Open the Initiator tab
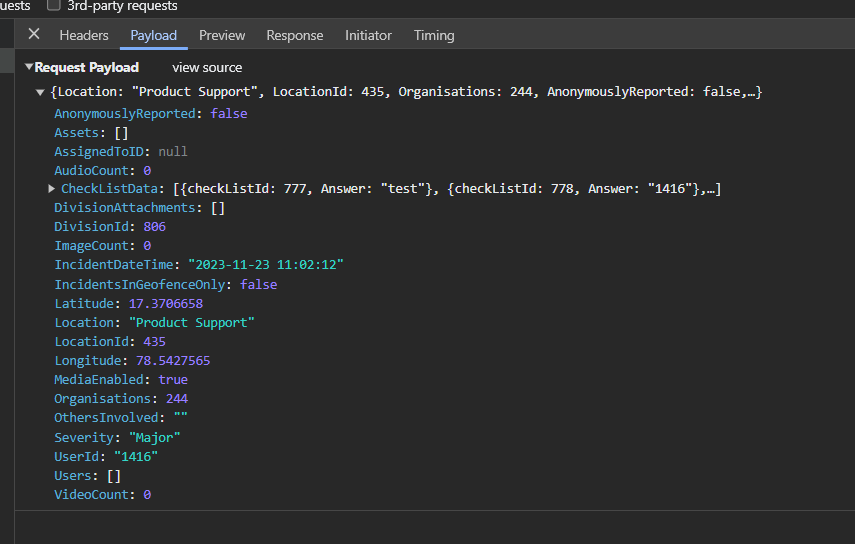Viewport: 855px width, 544px height. tap(369, 35)
